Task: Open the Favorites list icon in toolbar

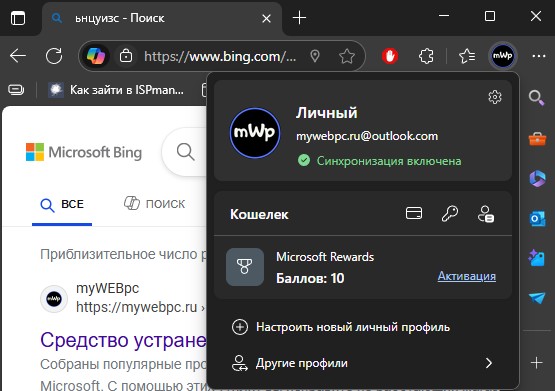Action: (467, 56)
